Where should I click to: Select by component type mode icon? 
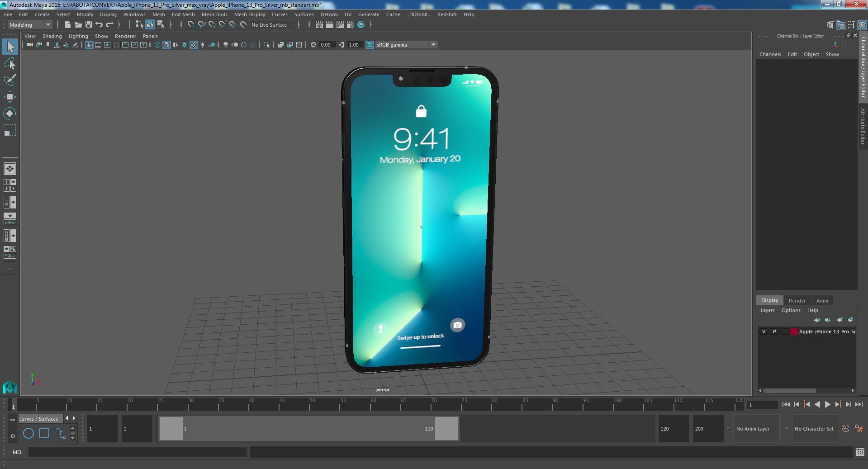161,25
